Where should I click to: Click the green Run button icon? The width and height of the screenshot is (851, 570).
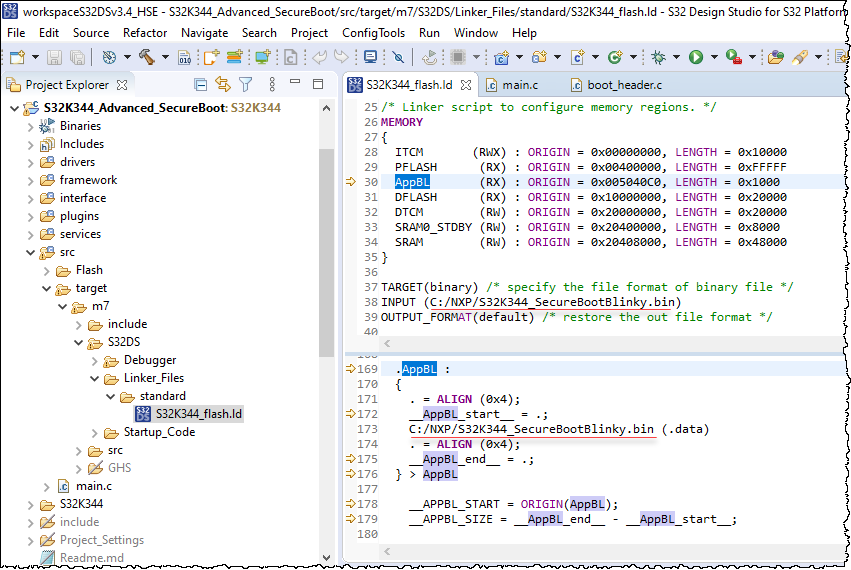(x=695, y=58)
